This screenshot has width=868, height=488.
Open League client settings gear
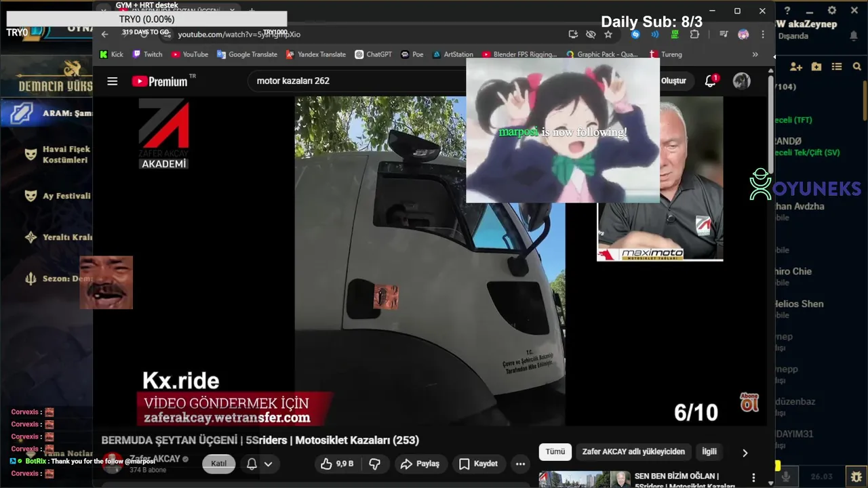[832, 11]
